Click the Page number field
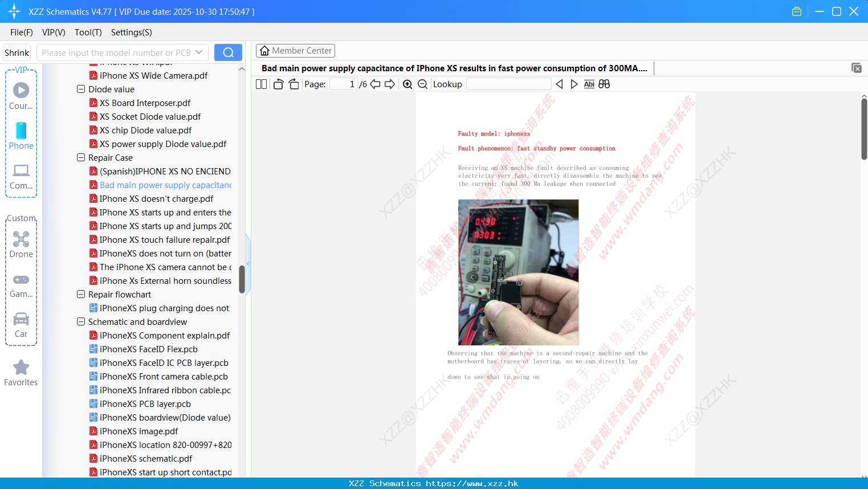The height and width of the screenshot is (489, 868). [x=343, y=84]
